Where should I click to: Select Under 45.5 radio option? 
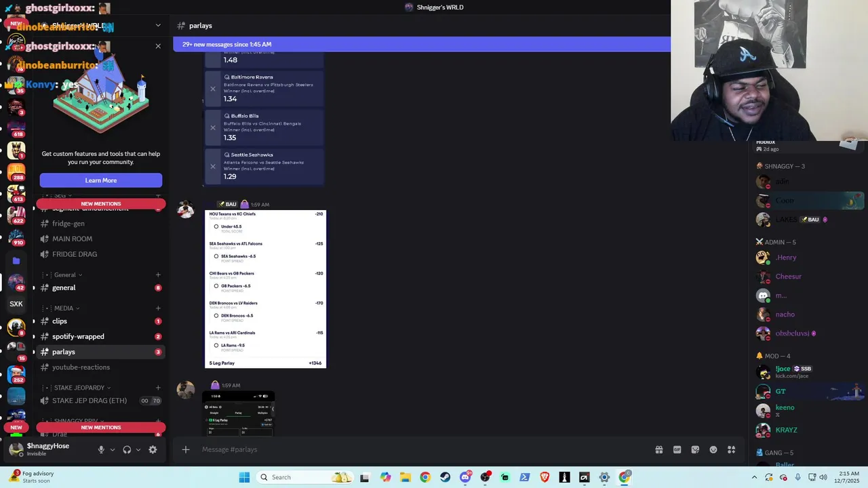216,226
